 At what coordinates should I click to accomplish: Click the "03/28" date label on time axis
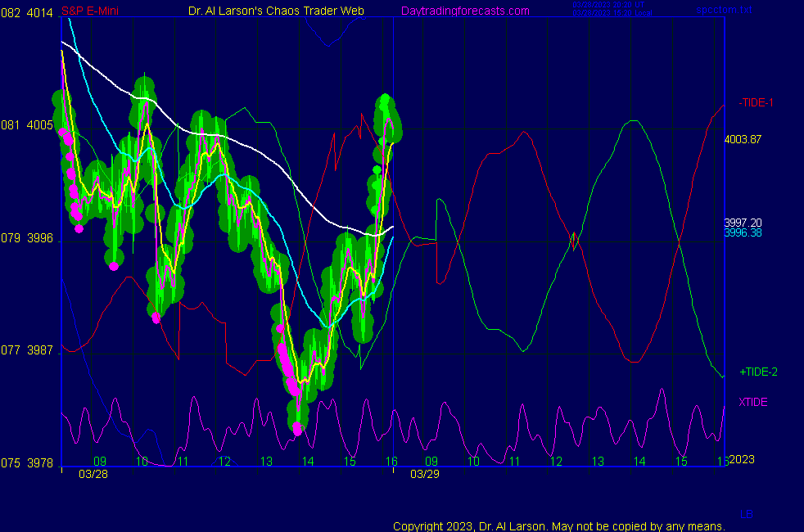(x=93, y=474)
